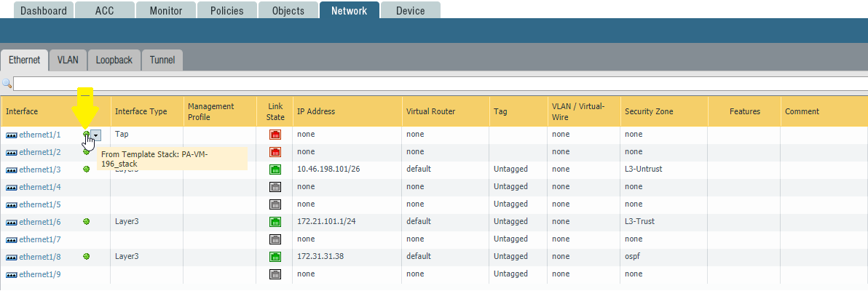Open the Device main tab
The image size is (868, 291).
pos(411,11)
